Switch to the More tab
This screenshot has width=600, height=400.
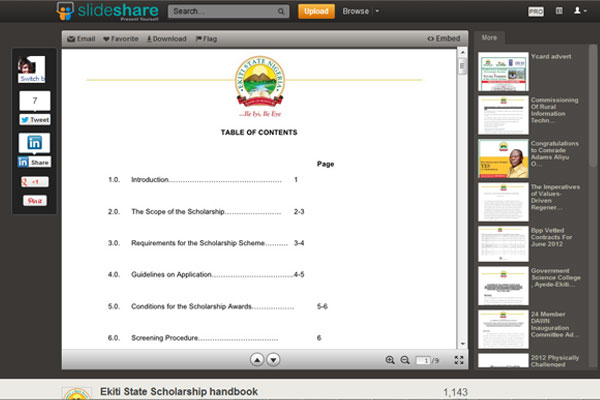(489, 38)
